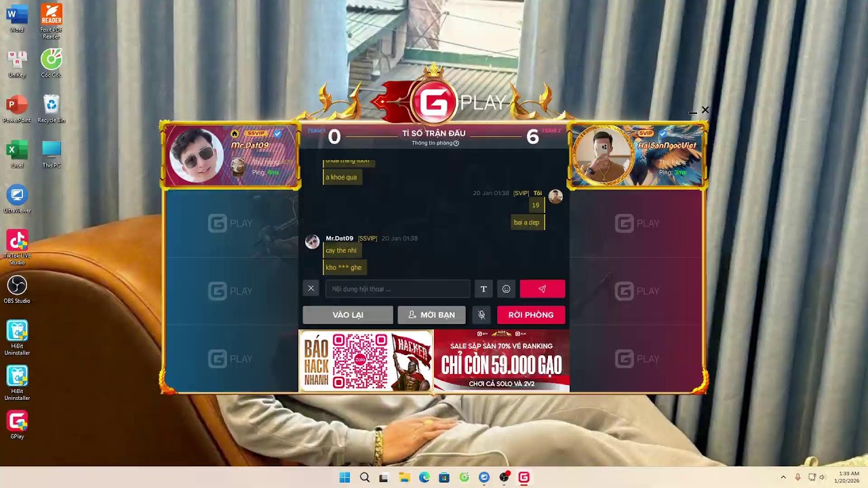
Task: Select the This PC desktop icon
Action: (52, 154)
